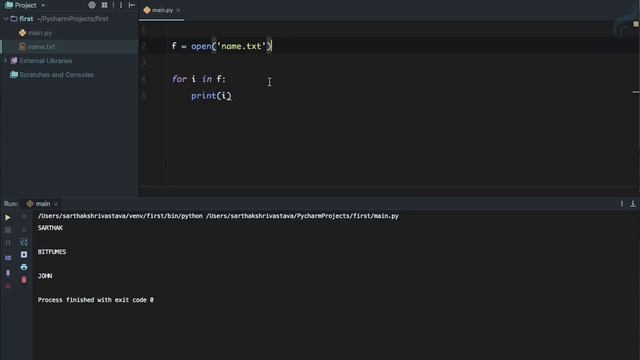Toggle soft-wrap for Run console output
This screenshot has width=640, height=360.
(x=24, y=242)
